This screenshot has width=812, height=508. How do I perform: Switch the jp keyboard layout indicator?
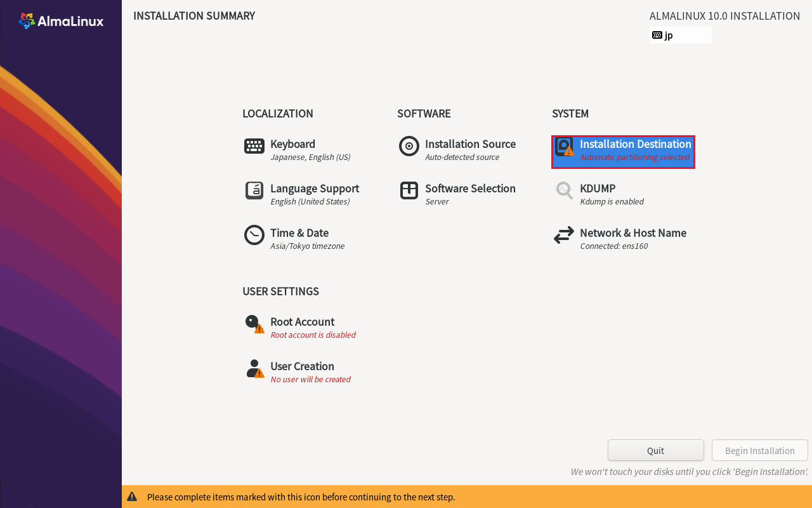(681, 35)
